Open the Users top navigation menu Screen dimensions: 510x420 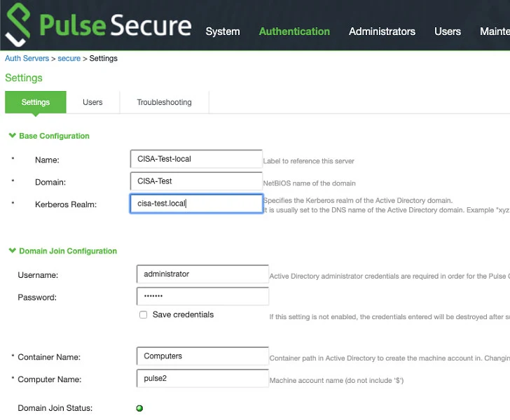[448, 31]
